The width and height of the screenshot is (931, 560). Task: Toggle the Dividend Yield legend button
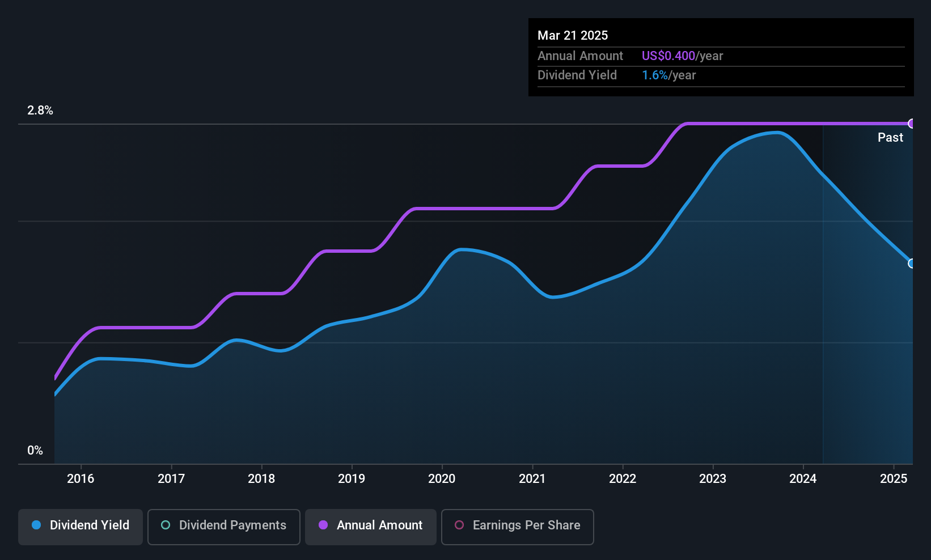click(x=81, y=527)
